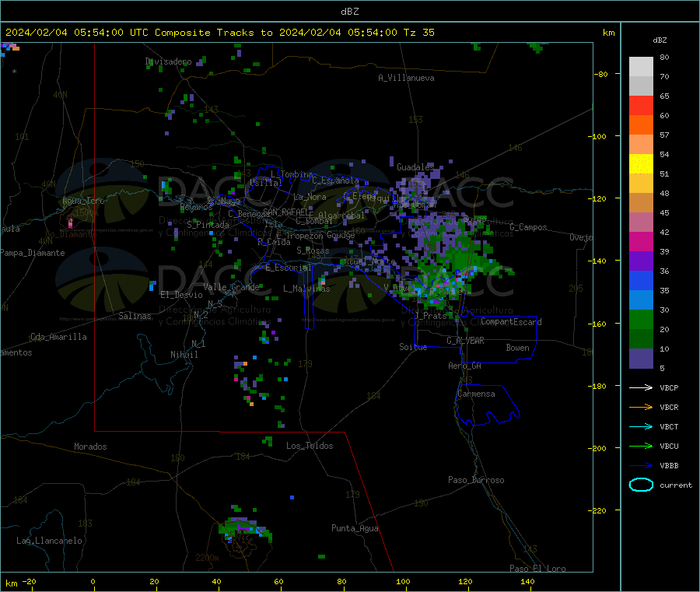
Task: Click the Morados map label
Action: 90,447
